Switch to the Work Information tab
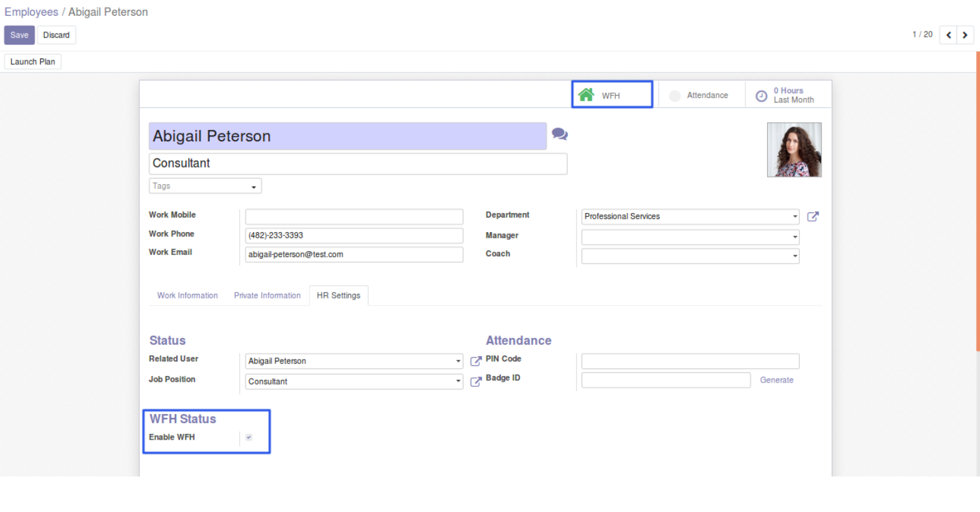The image size is (980, 512). pos(187,296)
